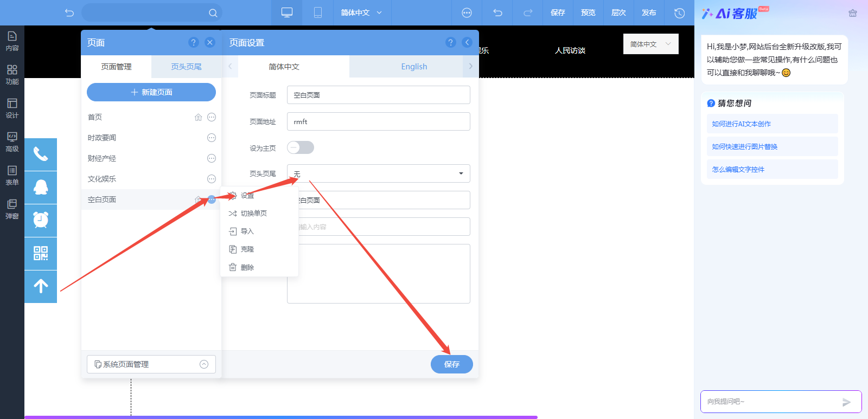Click the undo toolbar icon
The height and width of the screenshot is (419, 868).
[x=497, y=12]
